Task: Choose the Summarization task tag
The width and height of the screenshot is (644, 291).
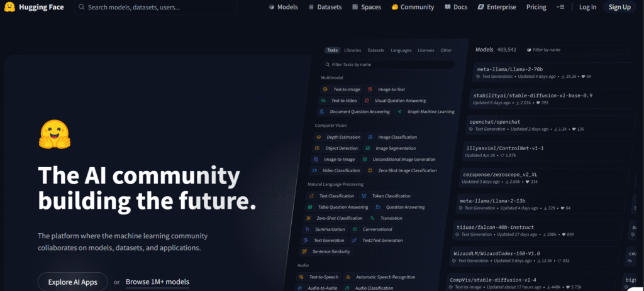Action: (x=325, y=229)
